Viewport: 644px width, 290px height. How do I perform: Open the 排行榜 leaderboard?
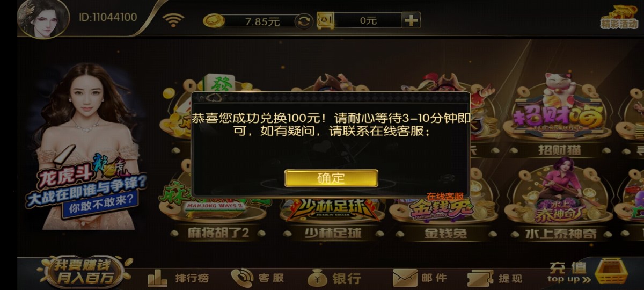[178, 278]
